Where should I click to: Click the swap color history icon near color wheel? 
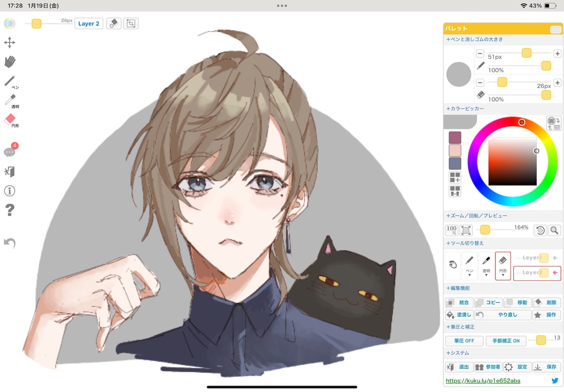554,123
